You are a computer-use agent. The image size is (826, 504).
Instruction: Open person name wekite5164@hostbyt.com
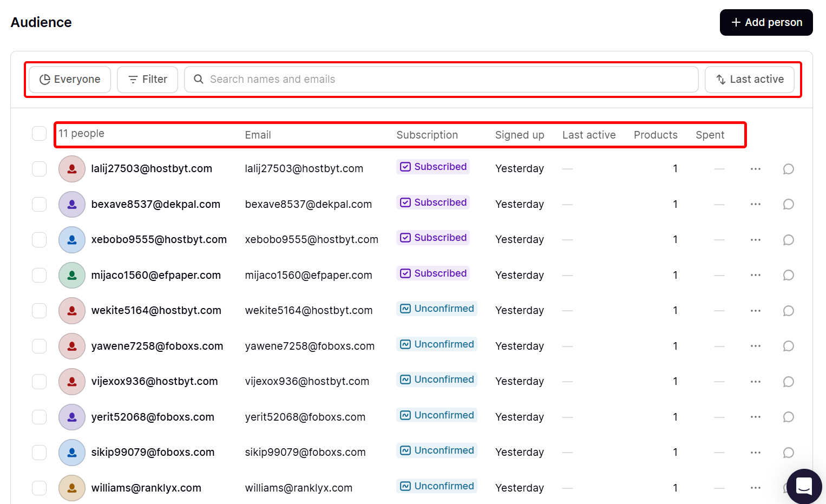(x=156, y=310)
